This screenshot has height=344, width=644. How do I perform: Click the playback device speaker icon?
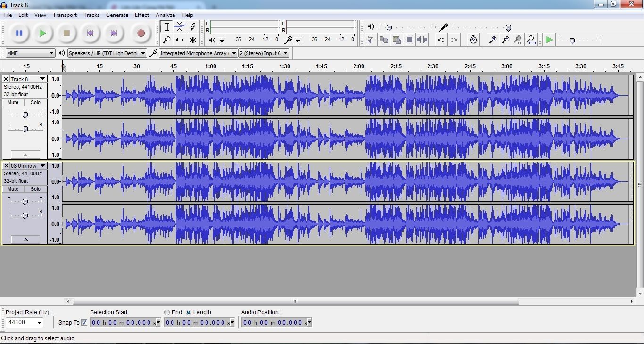coord(62,53)
